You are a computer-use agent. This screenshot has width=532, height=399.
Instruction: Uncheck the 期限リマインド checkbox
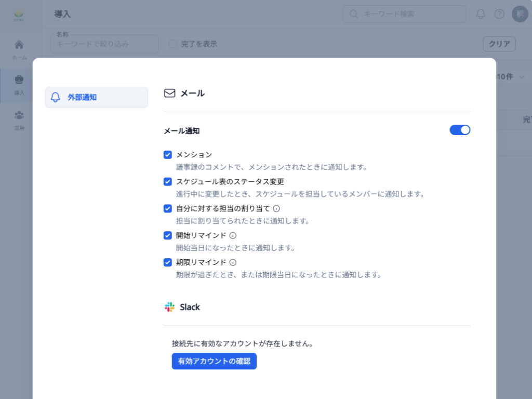tap(168, 262)
